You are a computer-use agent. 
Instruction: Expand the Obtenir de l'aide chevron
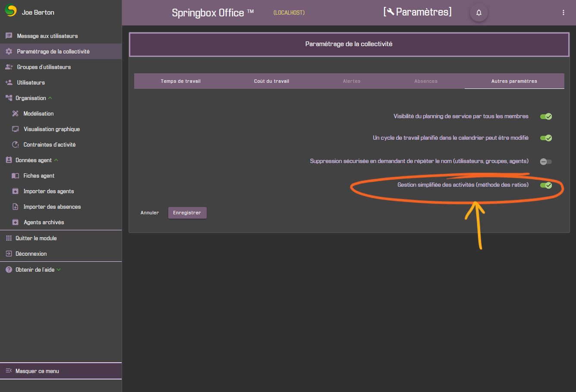tap(59, 270)
